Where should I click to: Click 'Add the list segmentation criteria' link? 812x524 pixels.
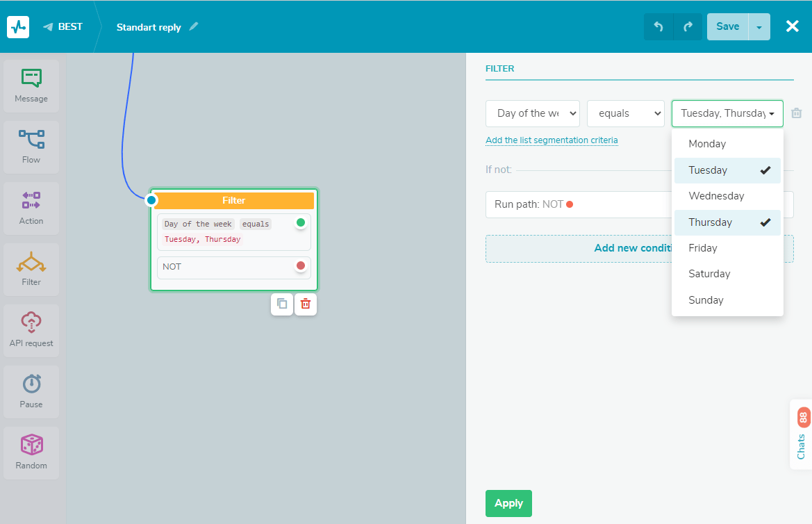click(x=552, y=140)
